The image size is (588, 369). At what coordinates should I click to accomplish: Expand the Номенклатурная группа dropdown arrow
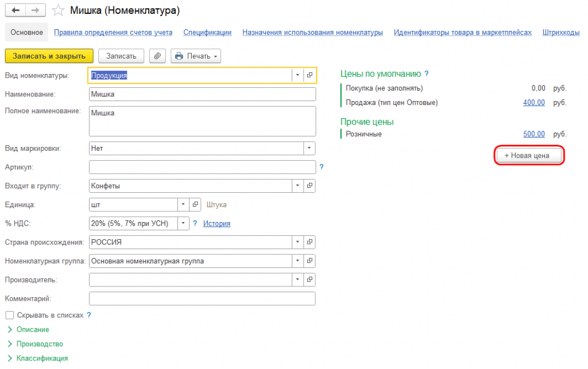pyautogui.click(x=297, y=261)
